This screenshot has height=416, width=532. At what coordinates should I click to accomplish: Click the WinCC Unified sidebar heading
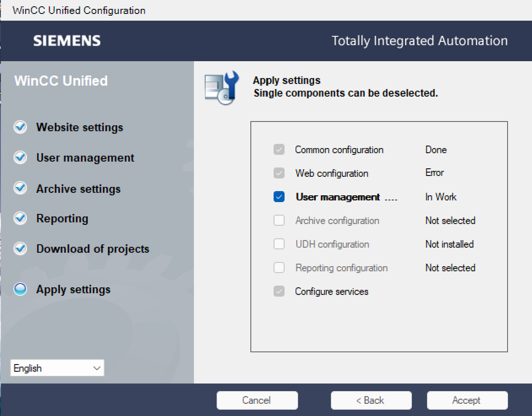point(61,81)
